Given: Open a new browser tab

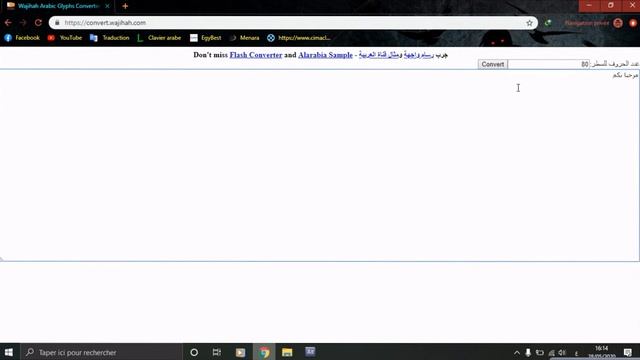Looking at the screenshot, I should [x=125, y=6].
